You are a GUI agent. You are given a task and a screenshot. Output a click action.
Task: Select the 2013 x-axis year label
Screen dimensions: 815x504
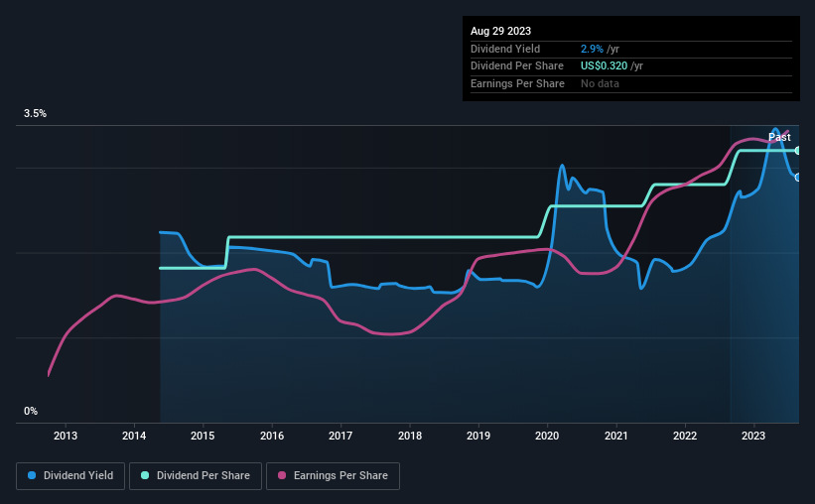click(x=66, y=435)
